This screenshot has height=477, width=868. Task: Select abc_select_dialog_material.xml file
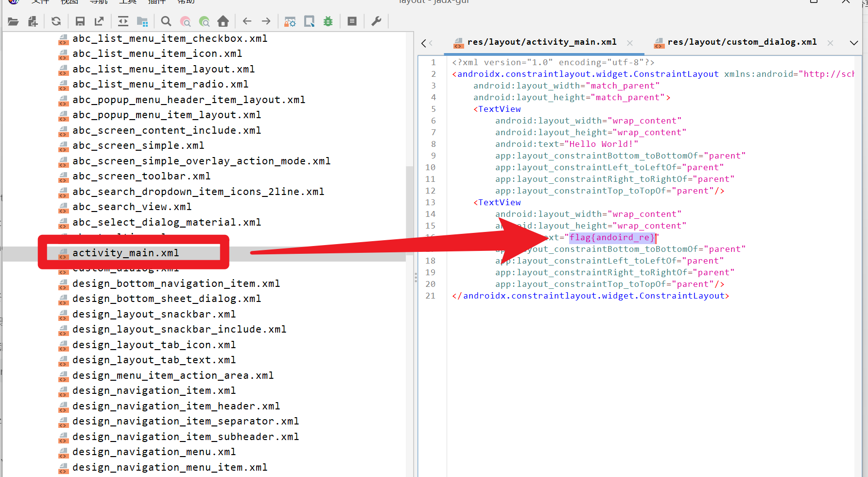click(167, 222)
